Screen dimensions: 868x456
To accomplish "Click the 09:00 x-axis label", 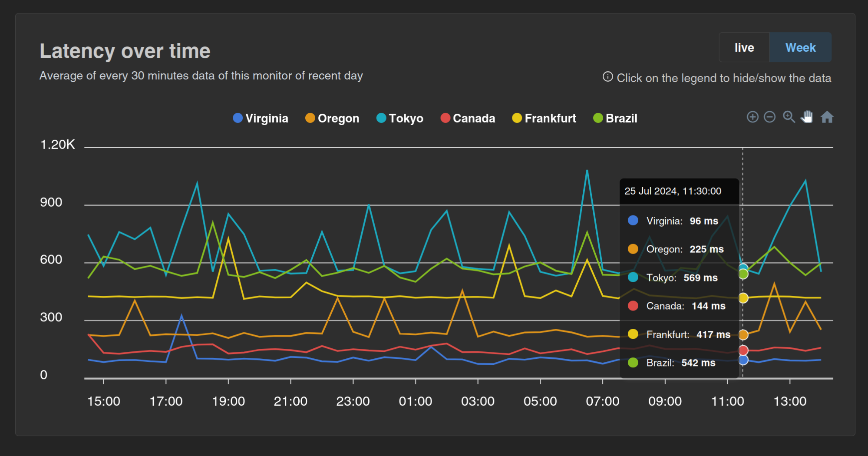I will point(665,401).
